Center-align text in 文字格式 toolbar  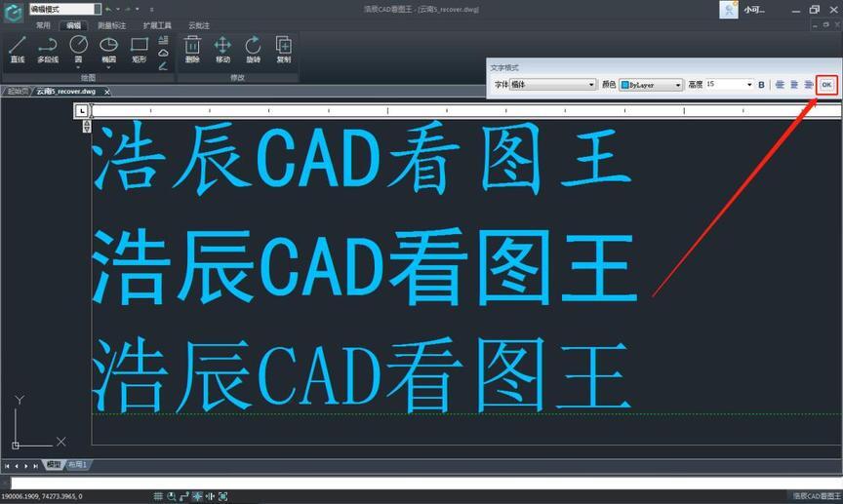[794, 85]
